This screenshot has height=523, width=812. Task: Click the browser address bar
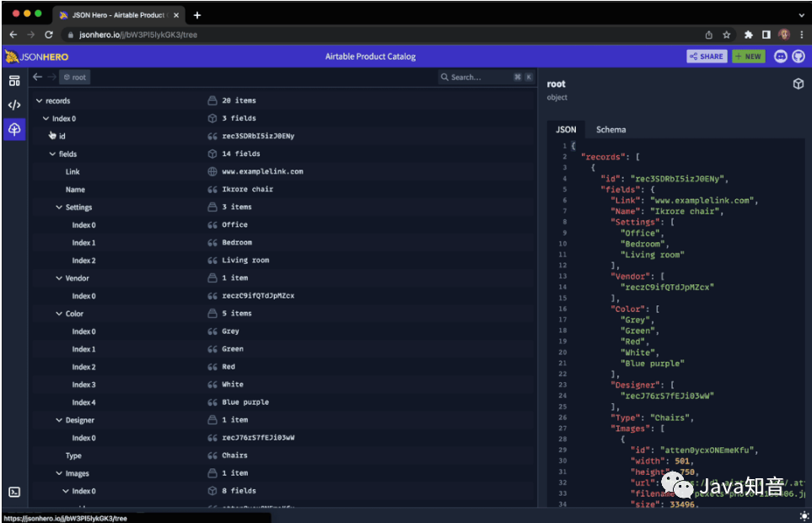(383, 35)
